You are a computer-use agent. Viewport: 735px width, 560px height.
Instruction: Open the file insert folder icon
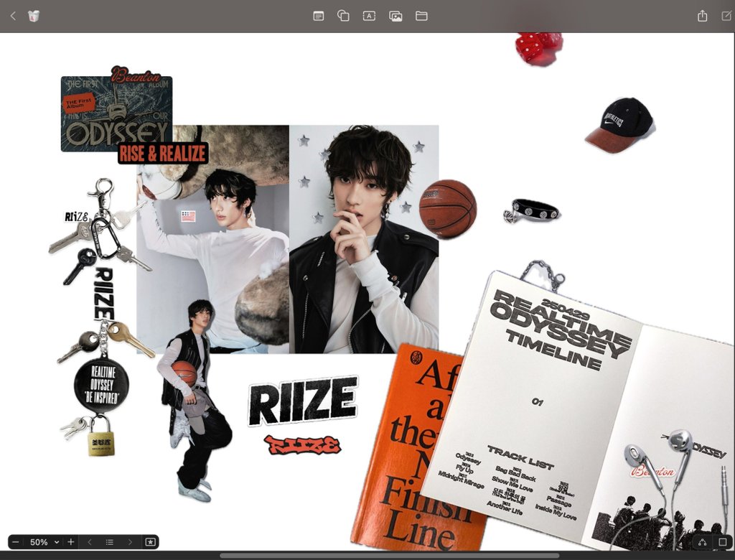click(x=421, y=16)
